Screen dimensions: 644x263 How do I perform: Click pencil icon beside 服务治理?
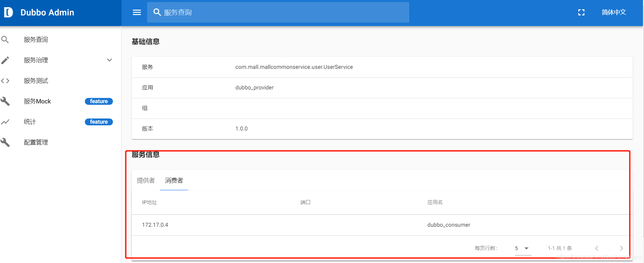pos(5,60)
